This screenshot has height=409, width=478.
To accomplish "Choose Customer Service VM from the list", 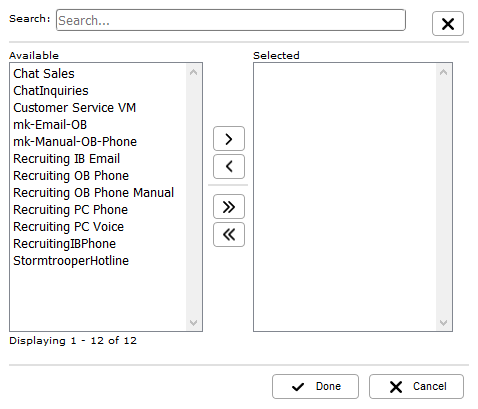I will click(98, 107).
